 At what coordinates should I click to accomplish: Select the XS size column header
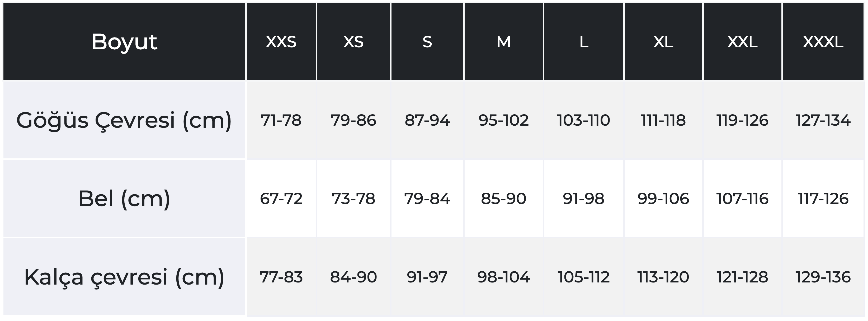click(353, 42)
